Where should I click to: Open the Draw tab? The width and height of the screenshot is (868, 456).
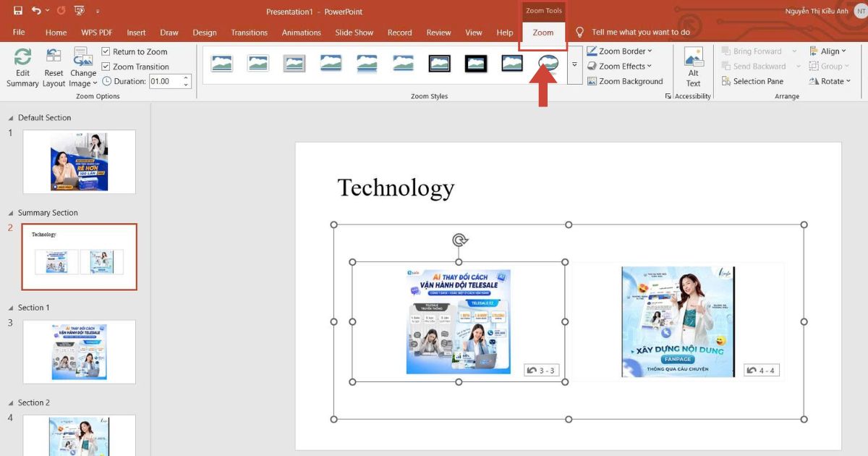click(169, 33)
